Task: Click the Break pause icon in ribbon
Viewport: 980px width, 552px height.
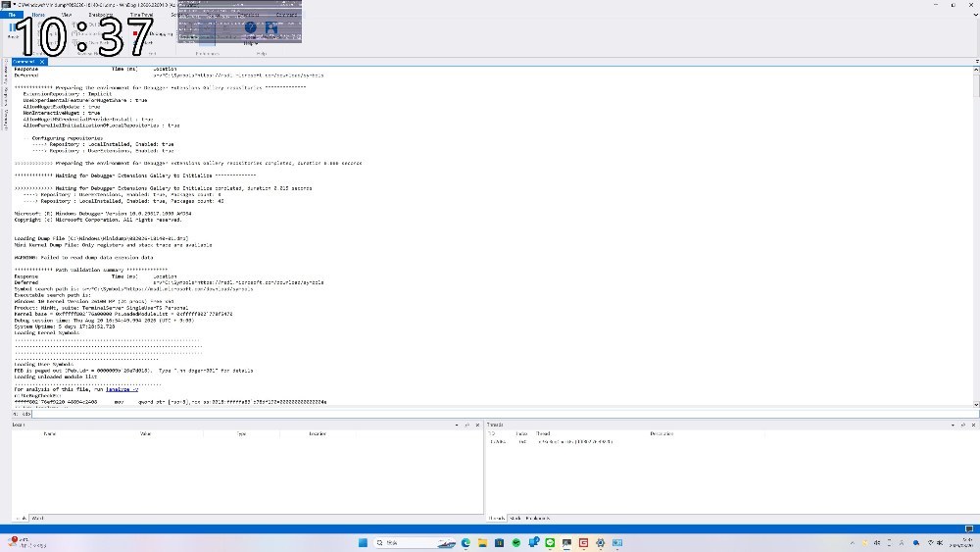Action: (x=13, y=28)
